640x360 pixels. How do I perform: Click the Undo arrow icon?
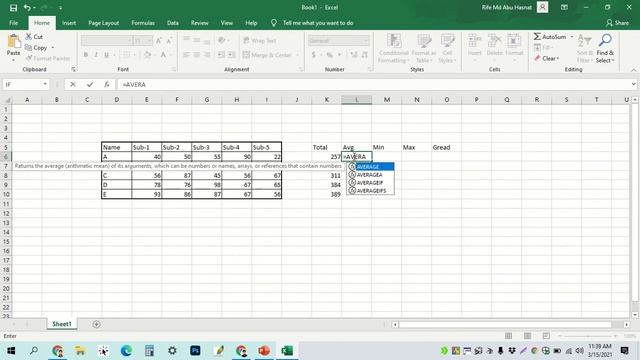[27, 7]
